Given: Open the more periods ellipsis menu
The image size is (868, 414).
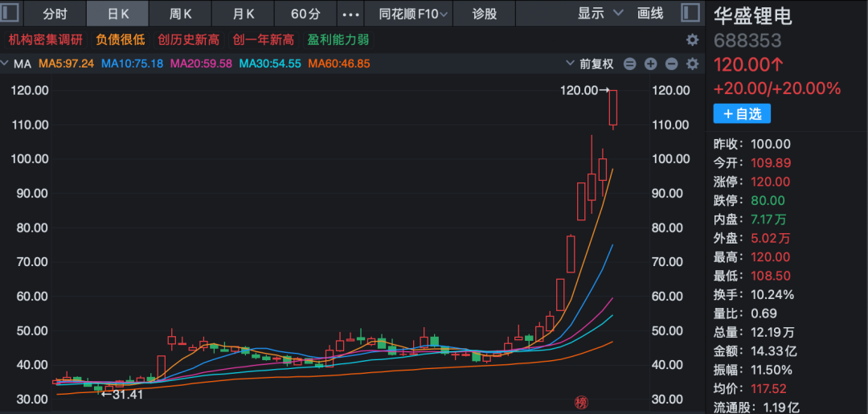Looking at the screenshot, I should [351, 14].
